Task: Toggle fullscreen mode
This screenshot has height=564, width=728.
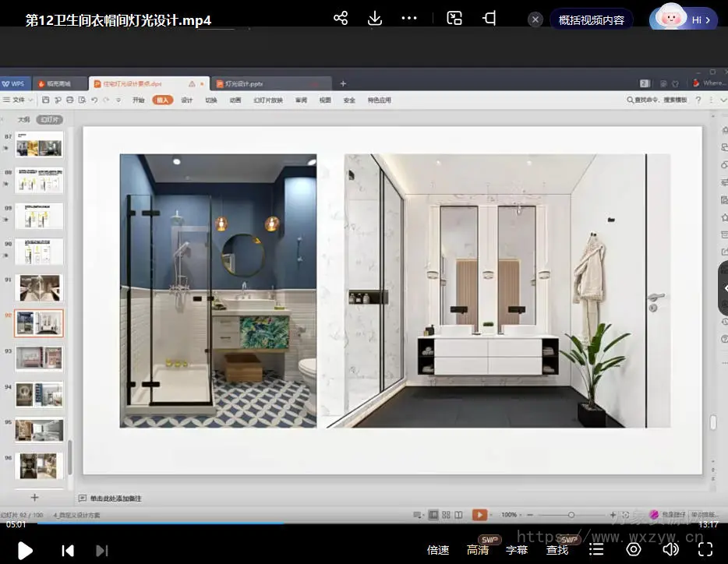Action: point(705,550)
